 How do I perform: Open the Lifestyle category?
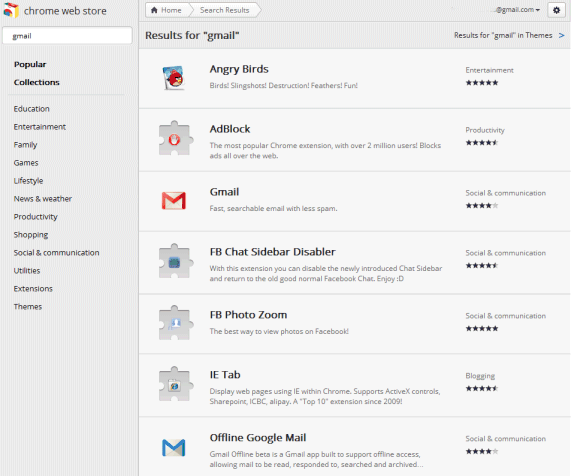click(x=28, y=181)
